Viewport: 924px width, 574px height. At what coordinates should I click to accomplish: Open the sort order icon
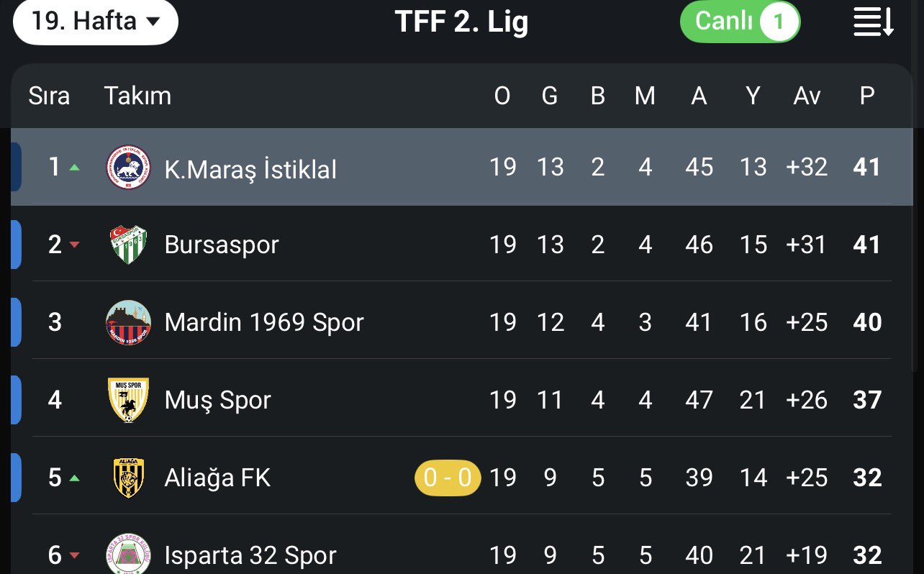(873, 22)
